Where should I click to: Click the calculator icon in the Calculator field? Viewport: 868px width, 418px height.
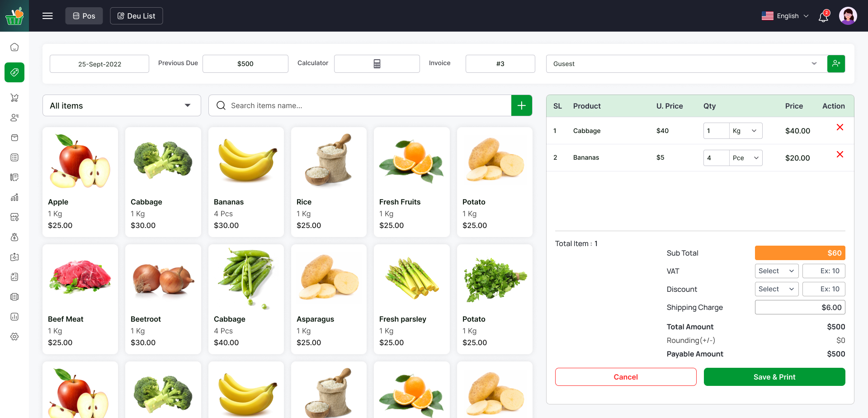[377, 63]
